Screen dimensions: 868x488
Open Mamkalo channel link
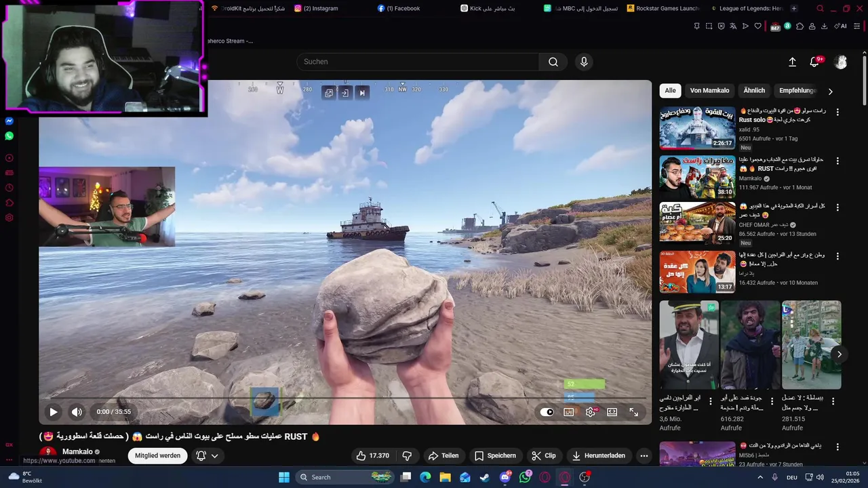77,451
